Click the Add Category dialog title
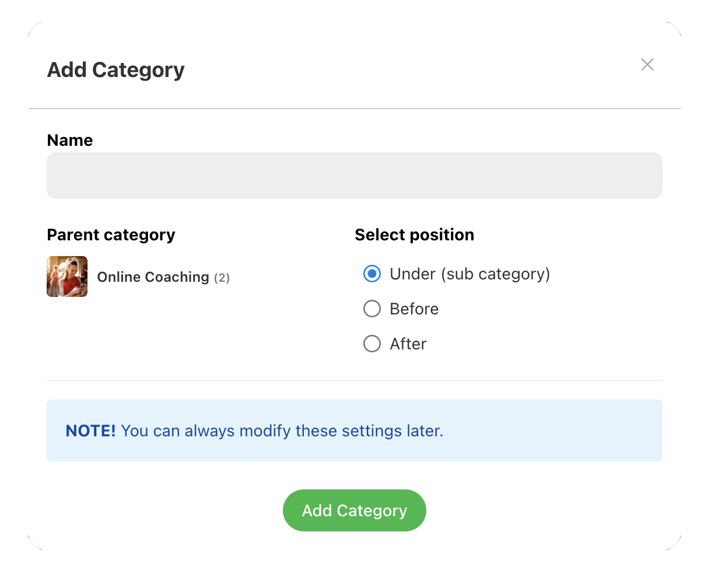Screen dimensions: 715x588 (x=115, y=69)
